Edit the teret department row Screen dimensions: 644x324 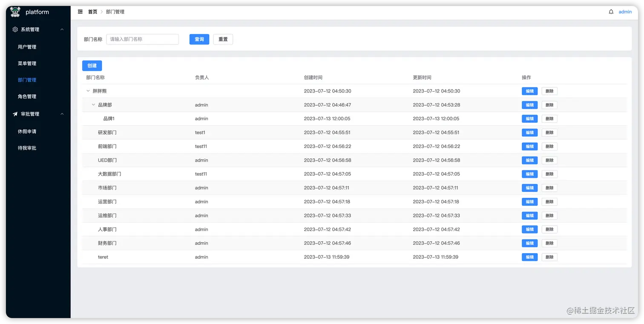[x=529, y=257]
